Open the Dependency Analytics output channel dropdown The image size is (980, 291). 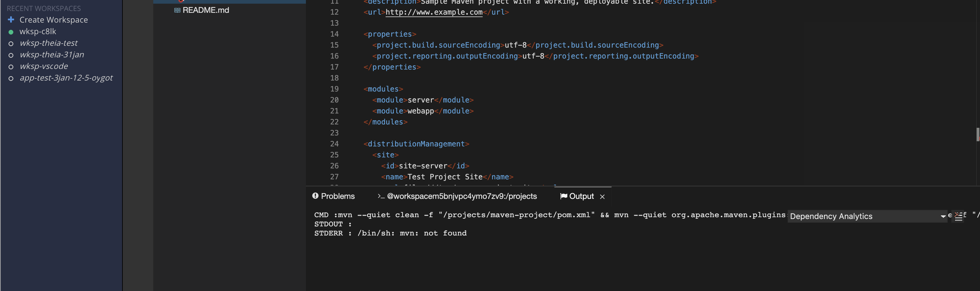pos(867,216)
